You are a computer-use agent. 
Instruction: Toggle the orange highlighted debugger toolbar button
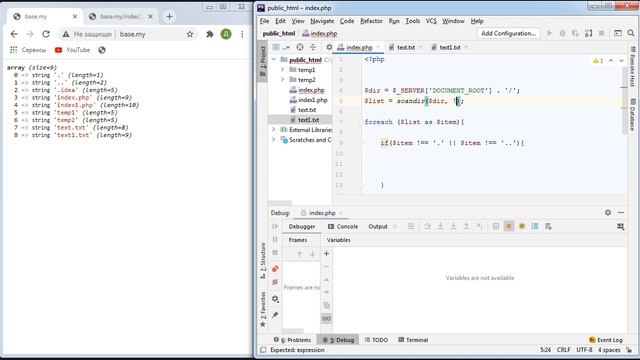point(509,227)
